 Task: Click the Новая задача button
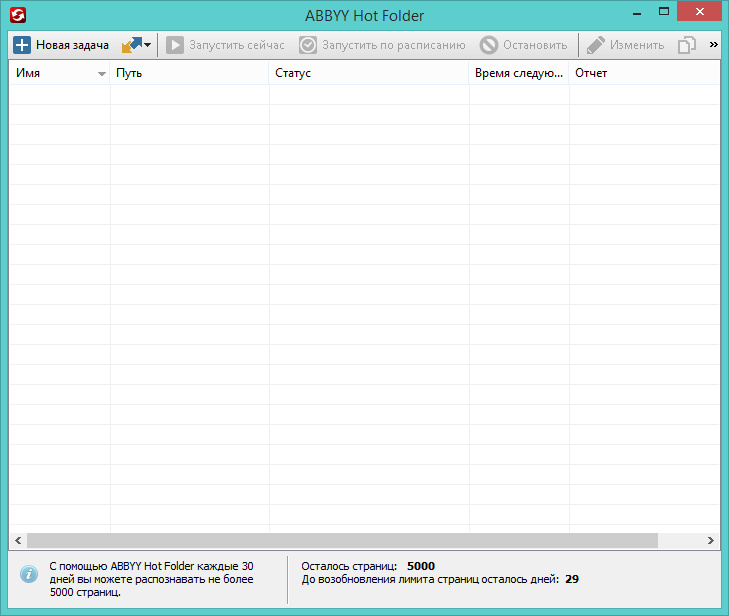point(61,45)
